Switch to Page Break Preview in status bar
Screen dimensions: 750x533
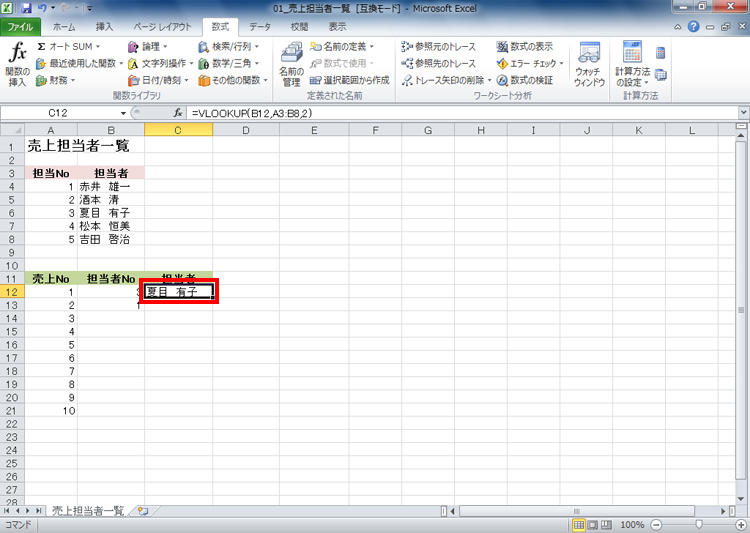point(606,525)
